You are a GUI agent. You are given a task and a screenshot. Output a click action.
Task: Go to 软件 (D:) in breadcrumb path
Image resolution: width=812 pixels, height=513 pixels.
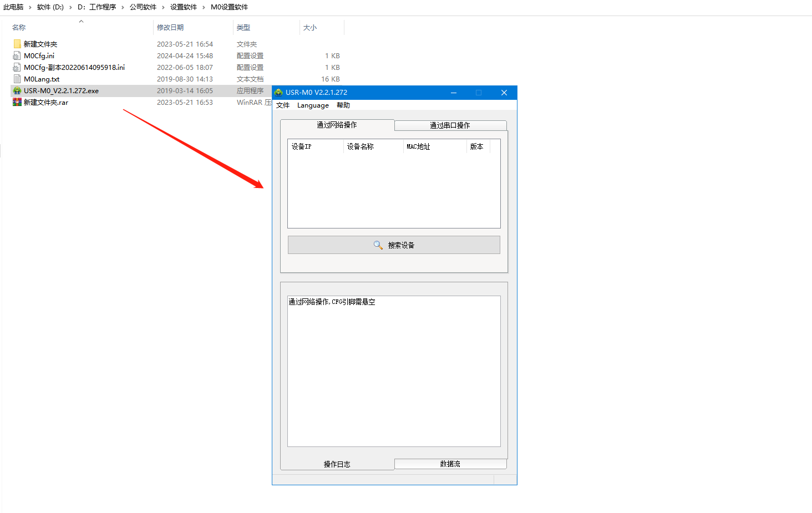50,7
